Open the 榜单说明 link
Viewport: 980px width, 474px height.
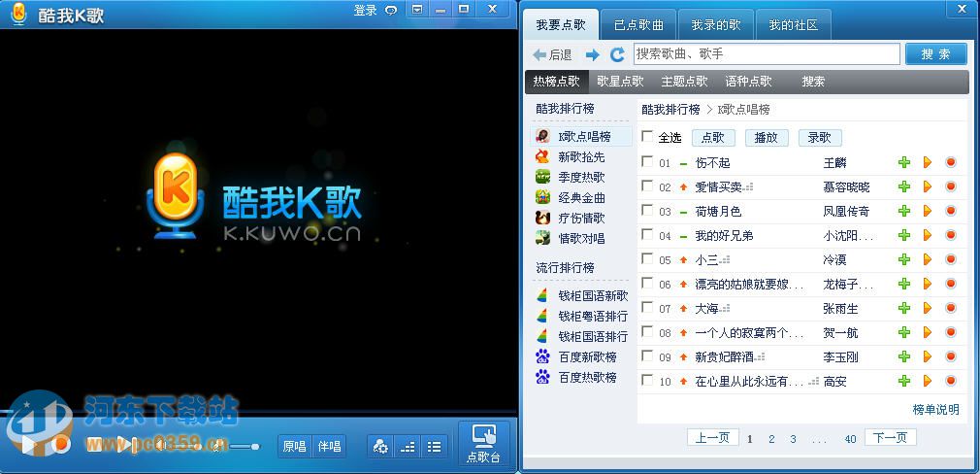[935, 410]
